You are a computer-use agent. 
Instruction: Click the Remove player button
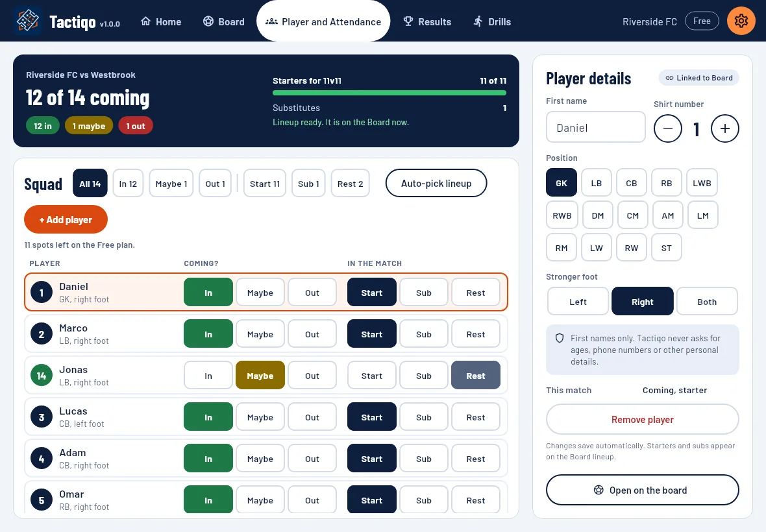tap(643, 419)
